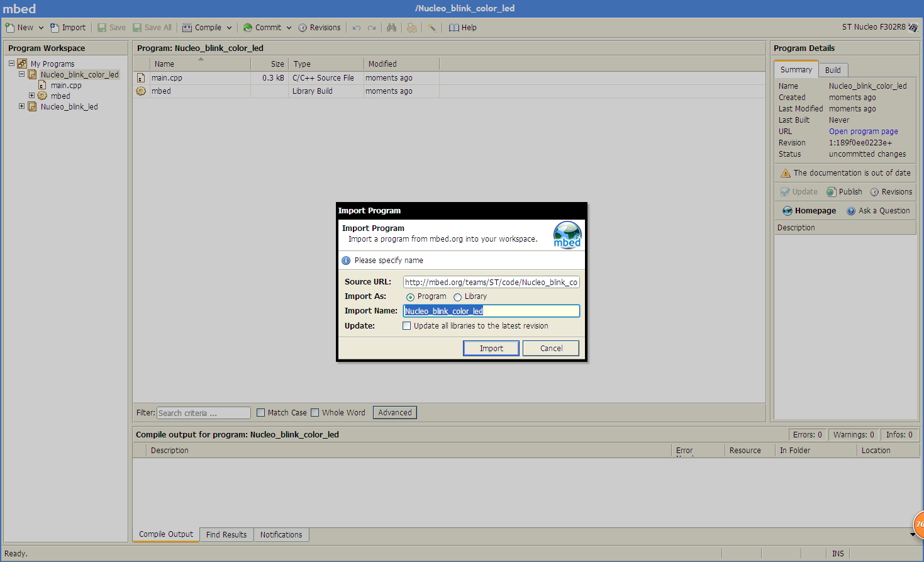Open the Help book button
This screenshot has width=924, height=562.
click(x=463, y=28)
